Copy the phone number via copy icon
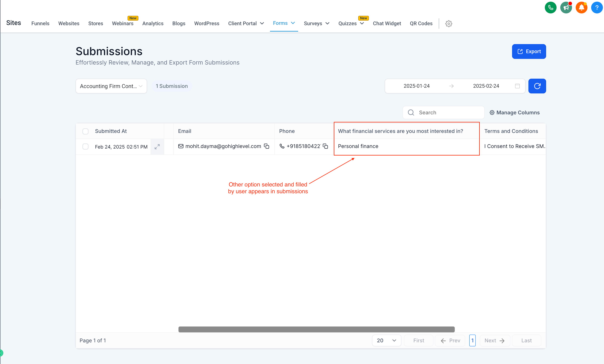 [325, 146]
